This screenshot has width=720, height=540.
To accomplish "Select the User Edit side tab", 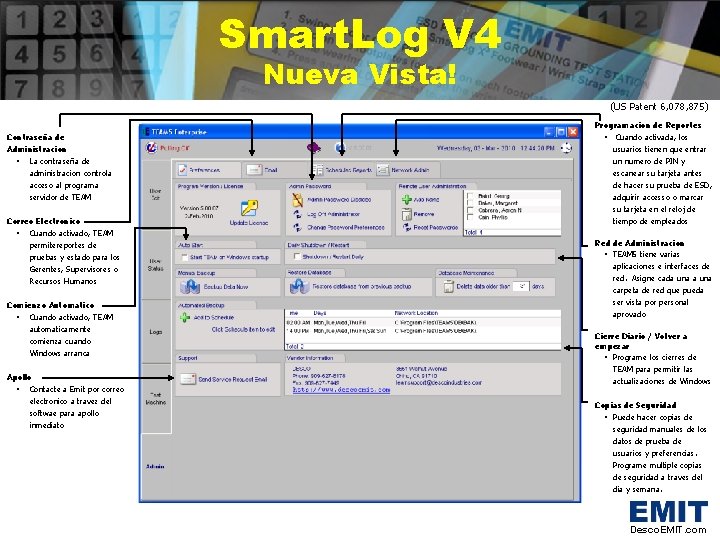I will 156,194.
